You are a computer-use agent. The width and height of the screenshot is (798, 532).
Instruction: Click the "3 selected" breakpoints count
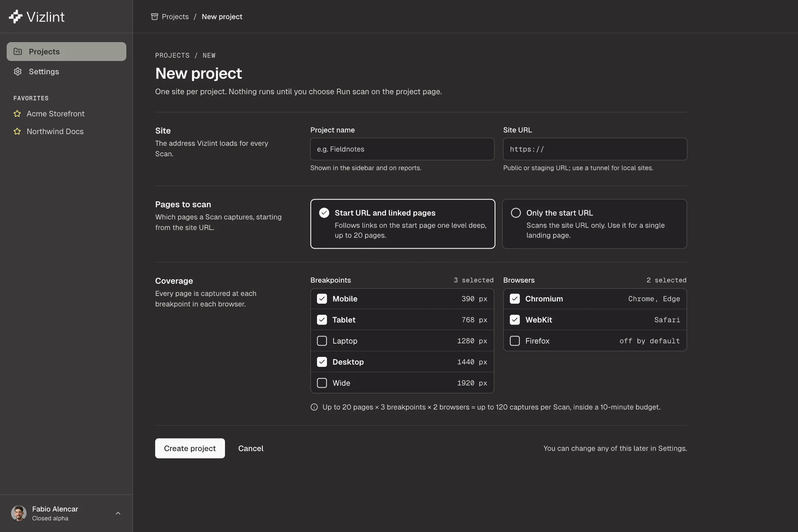[x=474, y=280]
